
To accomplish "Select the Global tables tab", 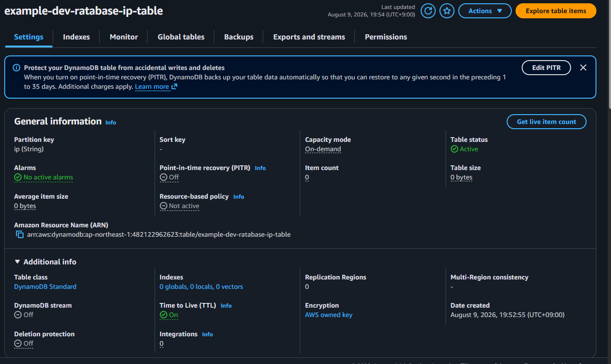I will click(x=181, y=37).
